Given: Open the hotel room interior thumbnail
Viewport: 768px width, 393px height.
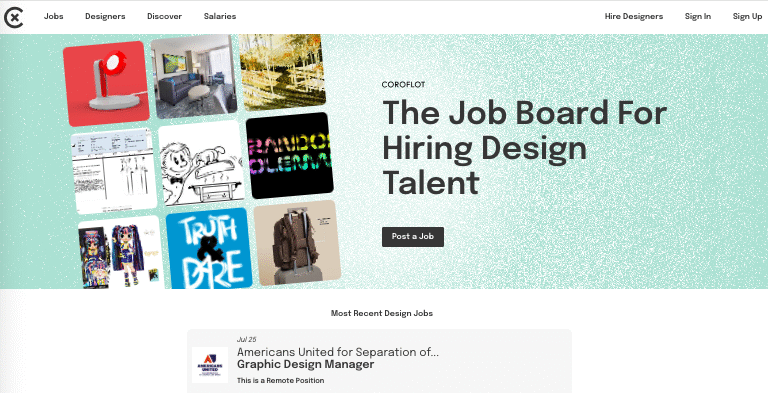Looking at the screenshot, I should click(x=194, y=76).
